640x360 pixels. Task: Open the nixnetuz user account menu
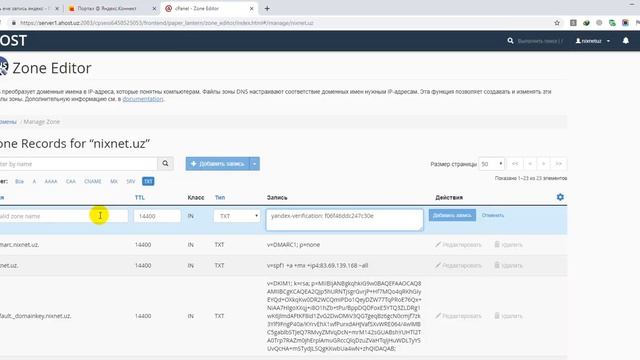593,41
